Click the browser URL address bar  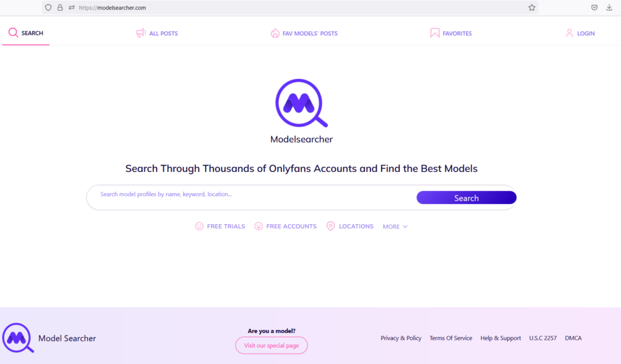(x=290, y=7)
